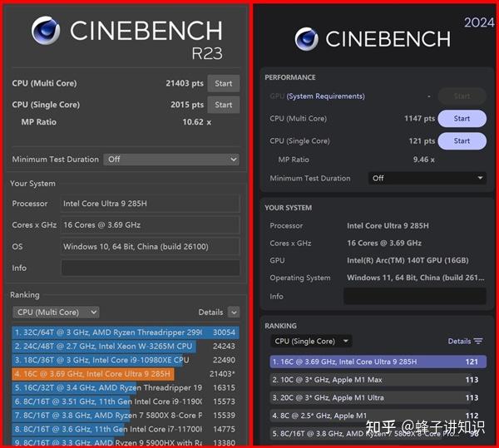Viewport: 499px width, 448px height.
Task: Open R23 ranking CPU (Multi Core) dropdown
Action: click(56, 313)
